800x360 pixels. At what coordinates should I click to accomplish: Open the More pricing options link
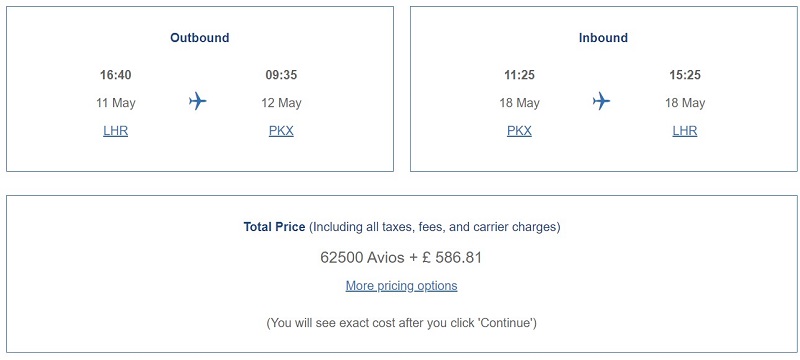click(402, 286)
